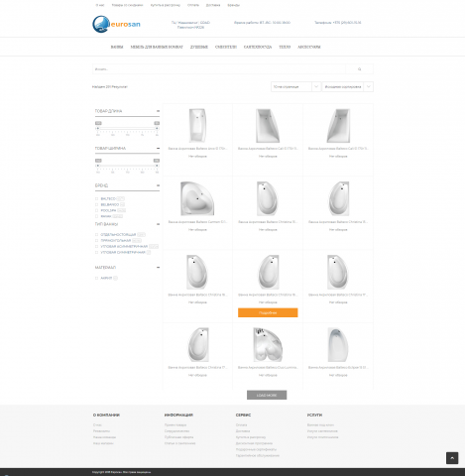Open the ТЕПЛО category menu
The image size is (465, 476).
pyautogui.click(x=285, y=47)
